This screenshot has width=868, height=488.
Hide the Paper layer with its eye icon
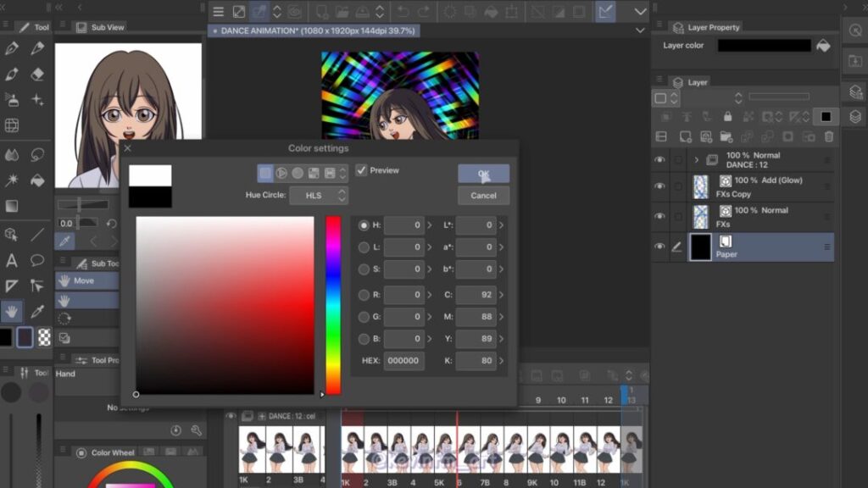click(x=659, y=247)
